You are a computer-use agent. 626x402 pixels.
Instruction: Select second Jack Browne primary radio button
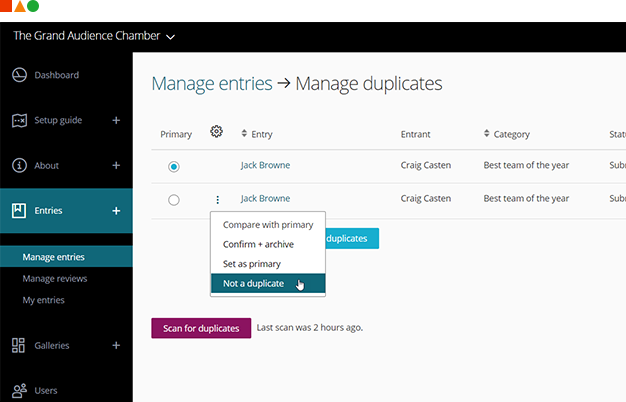174,200
